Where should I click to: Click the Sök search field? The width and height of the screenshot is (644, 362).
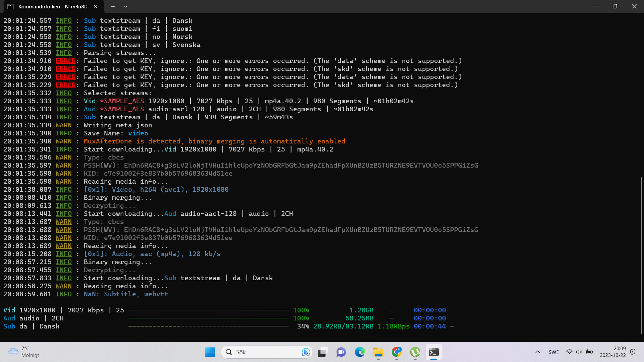pyautogui.click(x=262, y=352)
